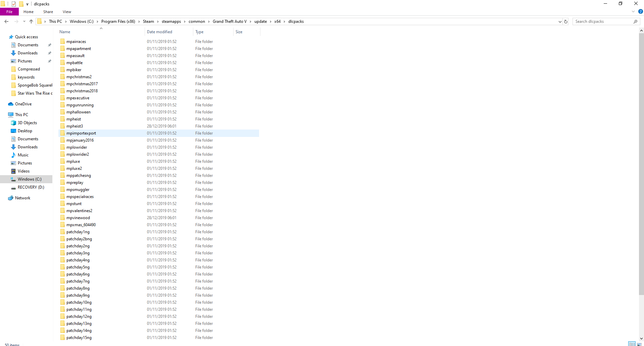The image size is (644, 346).
Task: Switch to the View tab
Action: pos(66,11)
